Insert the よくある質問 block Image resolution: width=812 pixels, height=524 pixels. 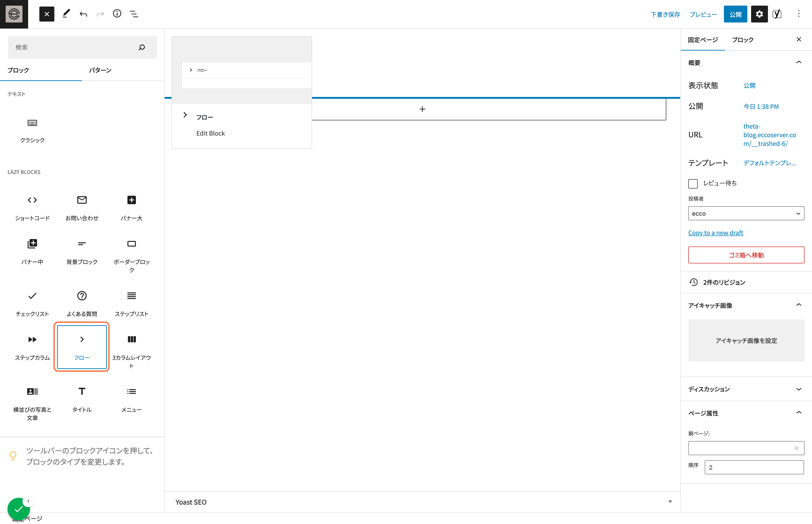click(x=82, y=304)
